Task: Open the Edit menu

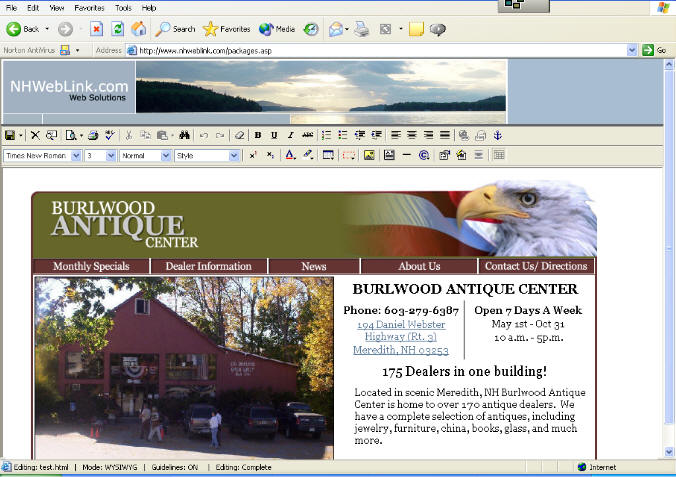Action: point(33,8)
